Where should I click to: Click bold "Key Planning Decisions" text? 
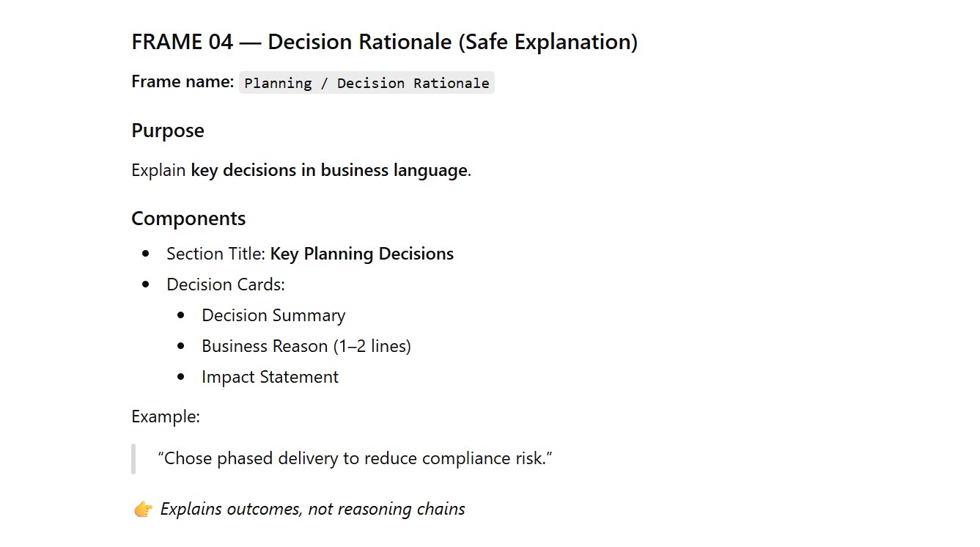pyautogui.click(x=362, y=254)
